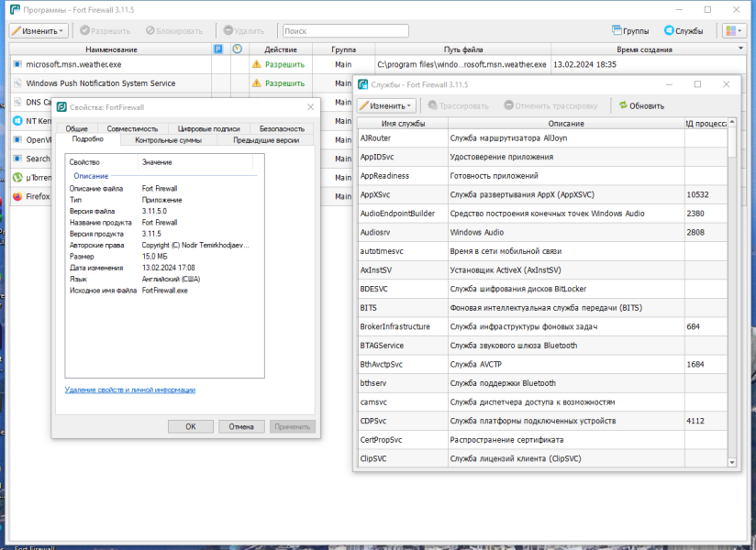The width and height of the screenshot is (756, 550).
Task: Open the Службы window from the toolbar
Action: 684,31
